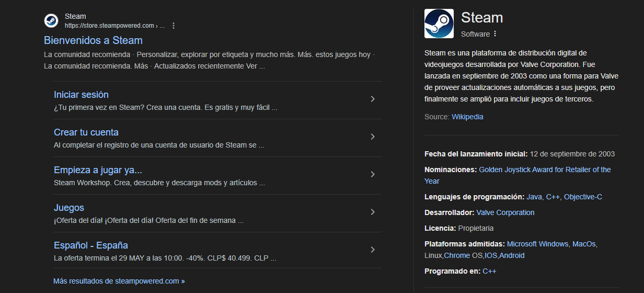Click the Chrome OS platform link
644x293 pixels.
tap(463, 255)
